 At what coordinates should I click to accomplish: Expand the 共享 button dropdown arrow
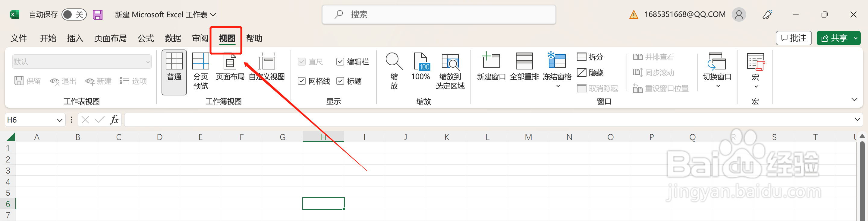(x=856, y=38)
